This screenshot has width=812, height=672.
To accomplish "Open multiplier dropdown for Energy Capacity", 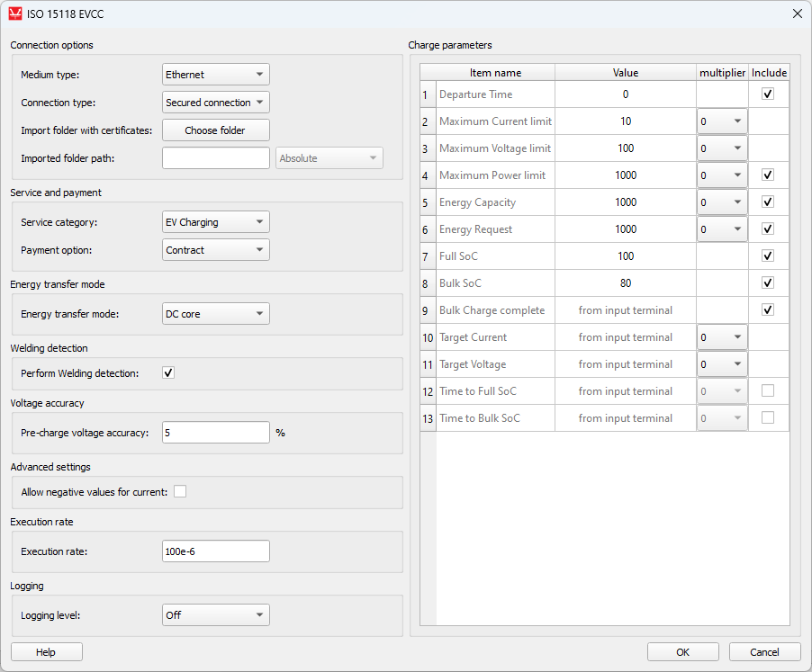I will 722,202.
